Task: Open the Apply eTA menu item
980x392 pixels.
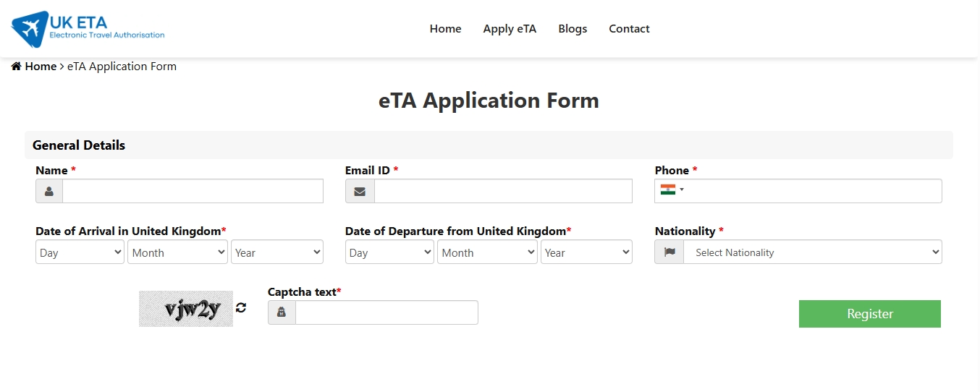Action: [510, 29]
